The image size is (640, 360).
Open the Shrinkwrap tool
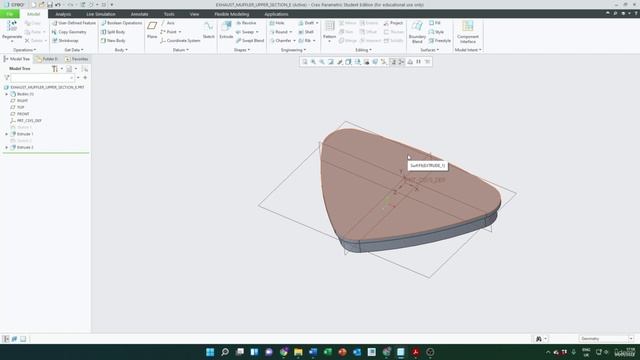point(65,41)
